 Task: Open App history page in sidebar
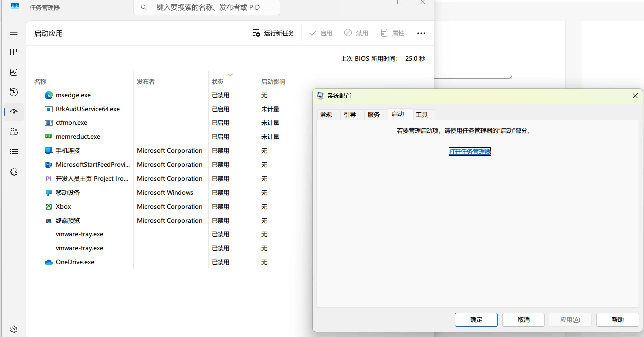[14, 92]
